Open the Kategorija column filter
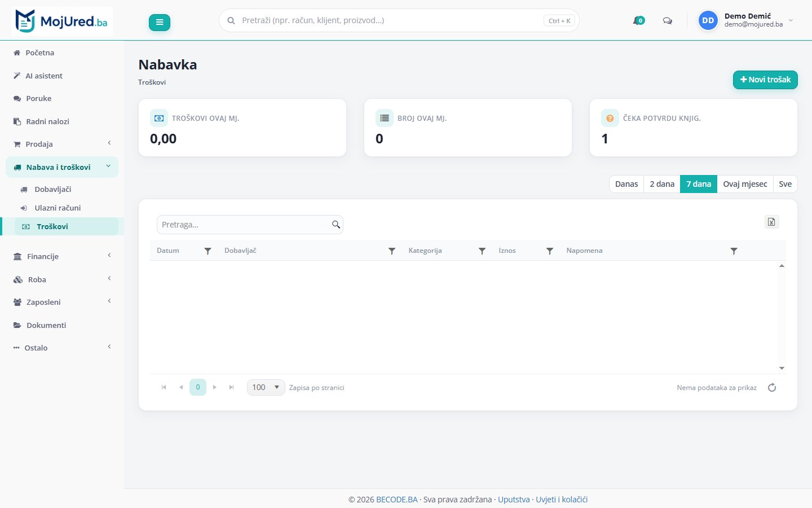 click(x=482, y=251)
